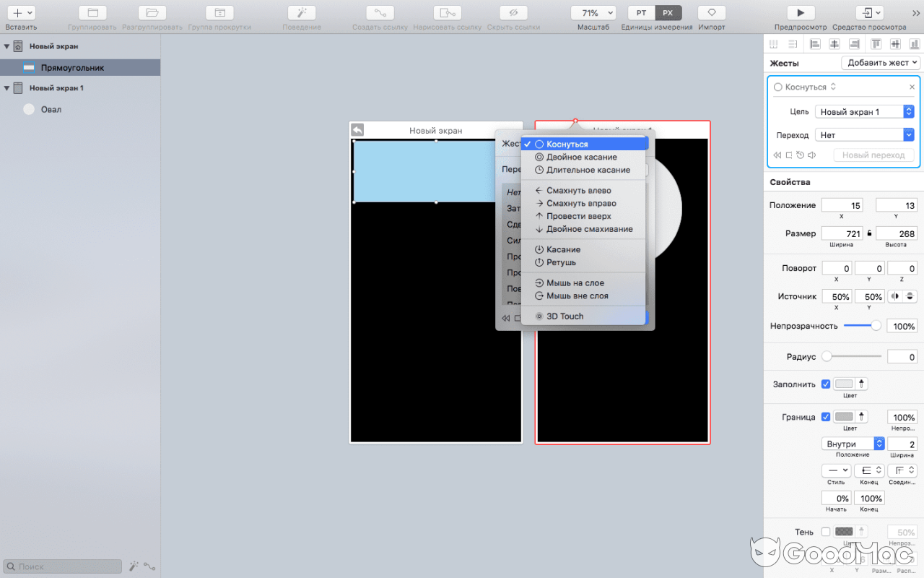Click the horizontal center alignment icon
The image size is (924, 578).
pos(835,43)
